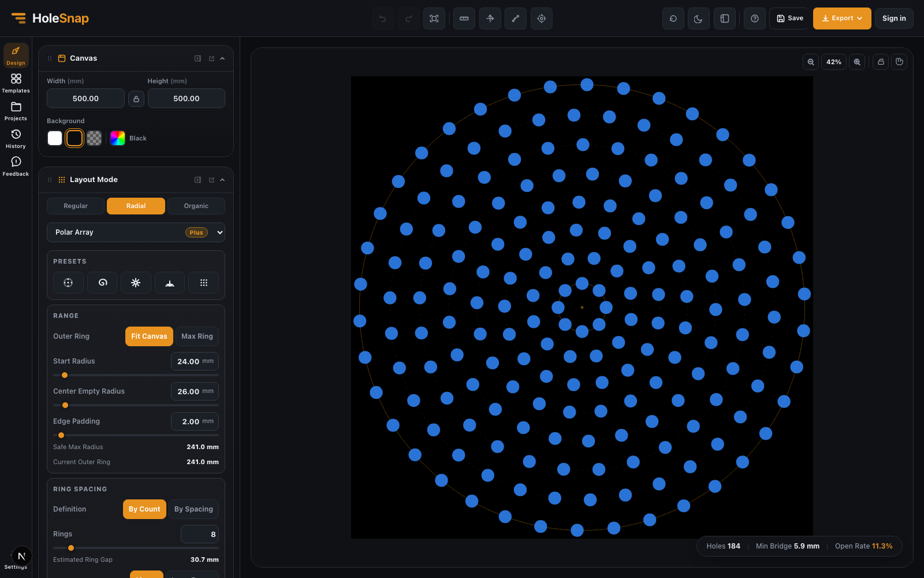Collapse the Canvas panel with chevron
This screenshot has width=924, height=578.
click(222, 58)
